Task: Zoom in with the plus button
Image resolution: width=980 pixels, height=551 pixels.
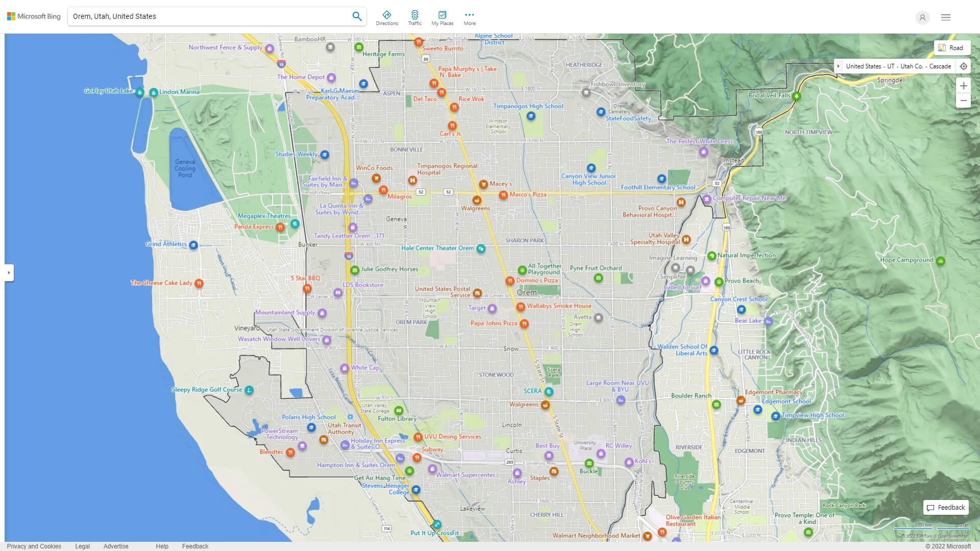Action: [963, 86]
